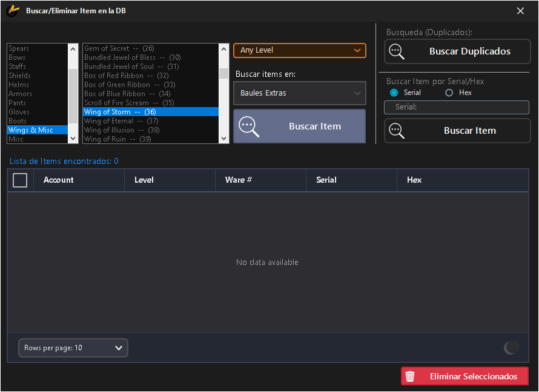539x392 pixels.
Task: Click the trash icon in Eliminar Seleccionados
Action: point(411,376)
